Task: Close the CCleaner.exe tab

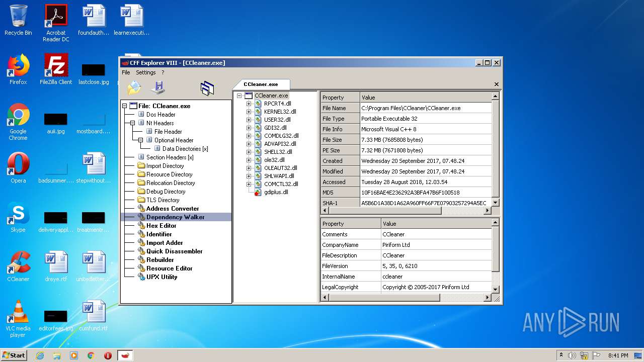Action: tap(497, 84)
